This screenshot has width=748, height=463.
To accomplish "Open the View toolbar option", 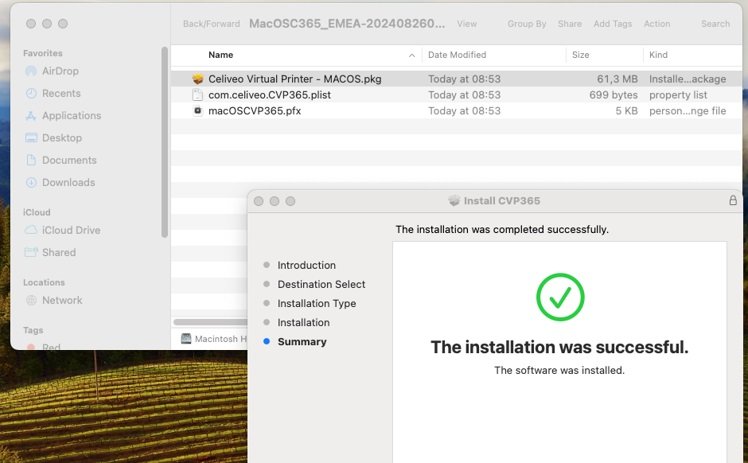I will [467, 24].
